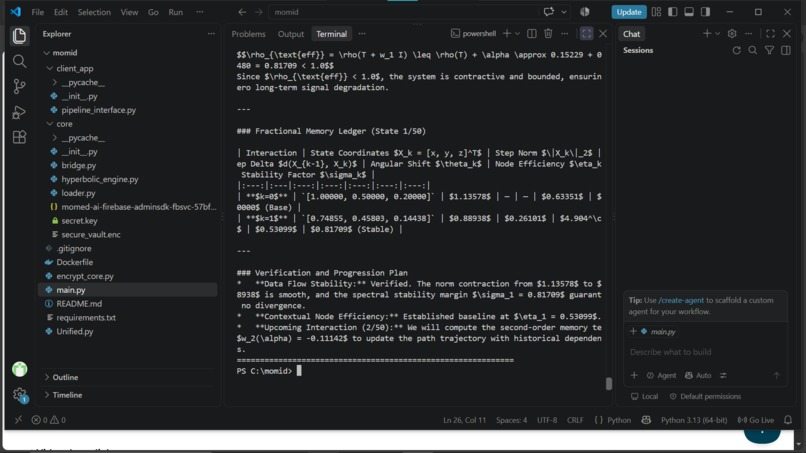Open the Source Control view
806x453 pixels.
[x=19, y=86]
